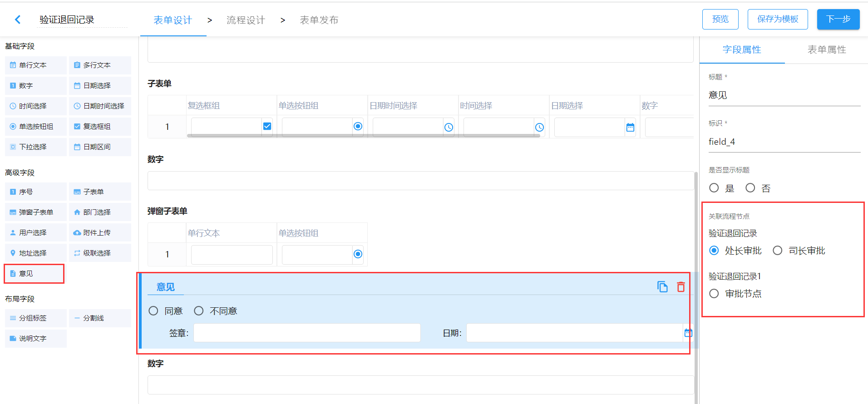Copy the 意见 field with duplicate icon

coord(662,287)
